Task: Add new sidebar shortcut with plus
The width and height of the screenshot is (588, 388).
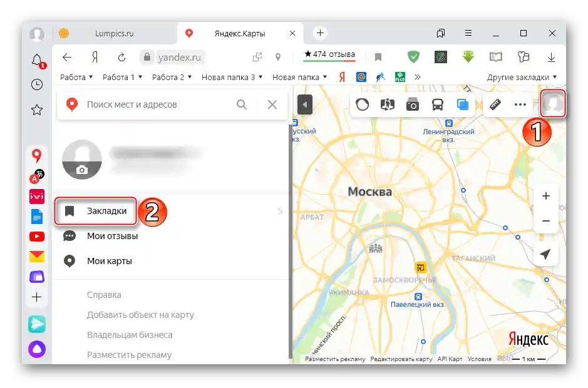Action: pyautogui.click(x=37, y=297)
